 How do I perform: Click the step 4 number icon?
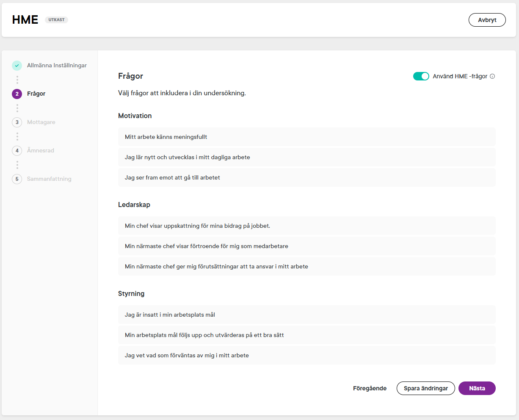coord(17,151)
